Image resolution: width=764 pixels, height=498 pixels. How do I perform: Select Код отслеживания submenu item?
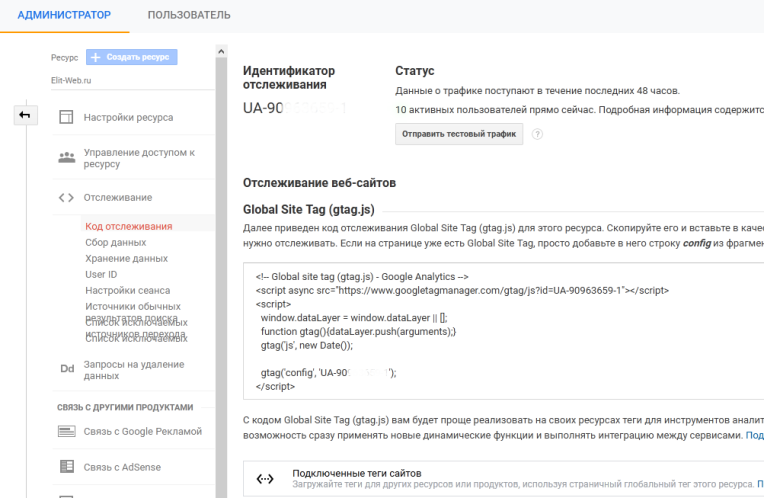(x=129, y=226)
